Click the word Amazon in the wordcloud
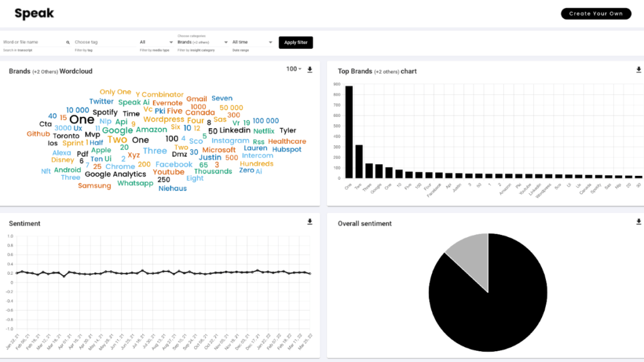Image resolution: width=644 pixels, height=362 pixels. (152, 129)
